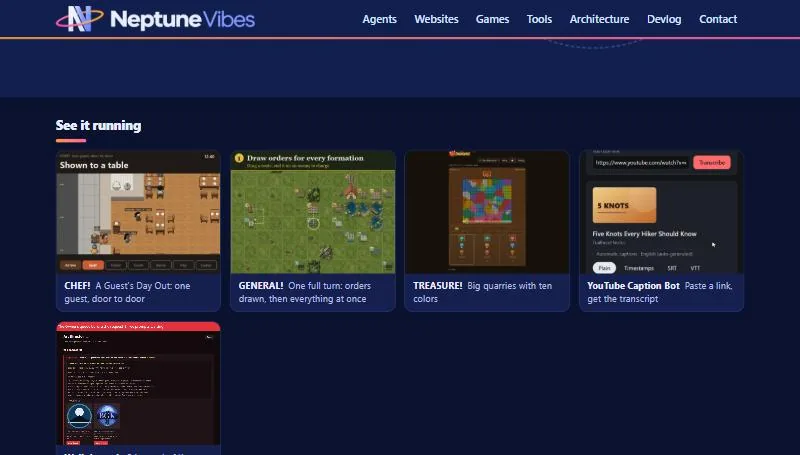Image resolution: width=800 pixels, height=455 pixels.
Task: Click the Neptune Vibes planet logo icon
Action: [x=80, y=19]
